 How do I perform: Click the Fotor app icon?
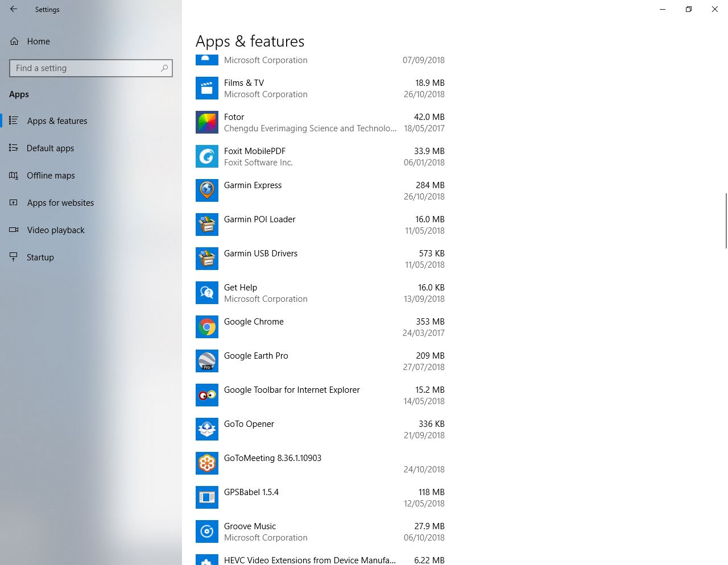click(x=206, y=122)
